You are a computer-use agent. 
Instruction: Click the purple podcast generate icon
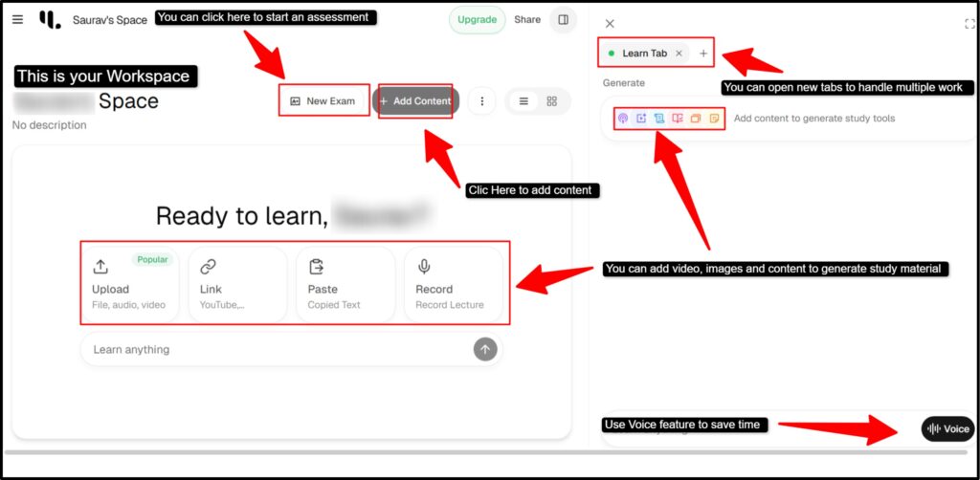622,118
